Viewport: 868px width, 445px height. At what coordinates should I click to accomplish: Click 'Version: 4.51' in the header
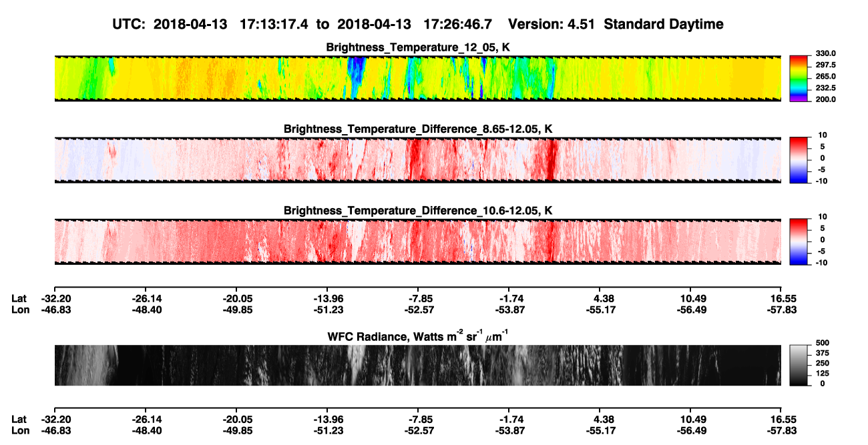click(x=552, y=24)
